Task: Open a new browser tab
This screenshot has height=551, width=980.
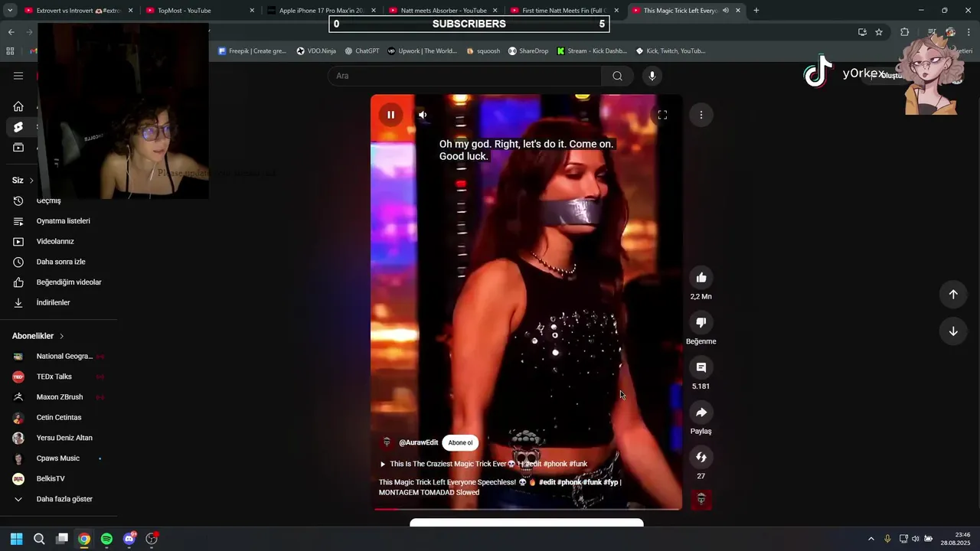Action: point(756,11)
